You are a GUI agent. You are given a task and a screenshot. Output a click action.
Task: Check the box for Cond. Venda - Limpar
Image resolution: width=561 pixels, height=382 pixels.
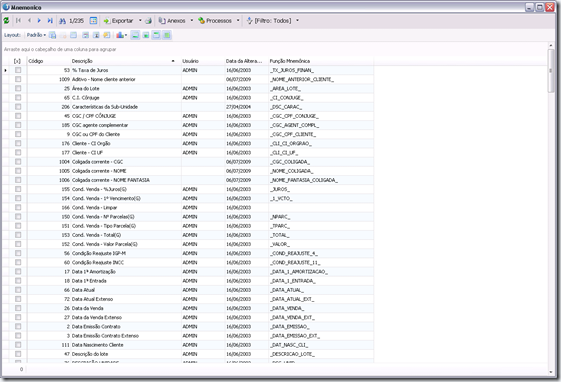18,207
